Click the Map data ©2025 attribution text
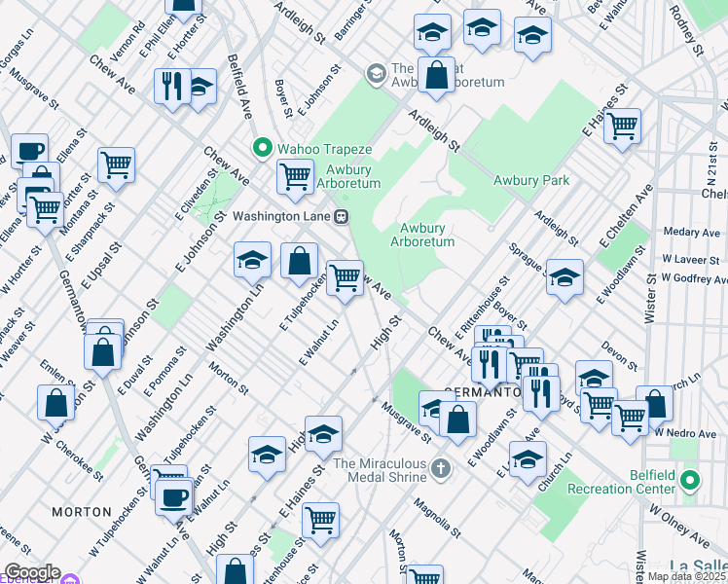 (x=687, y=576)
